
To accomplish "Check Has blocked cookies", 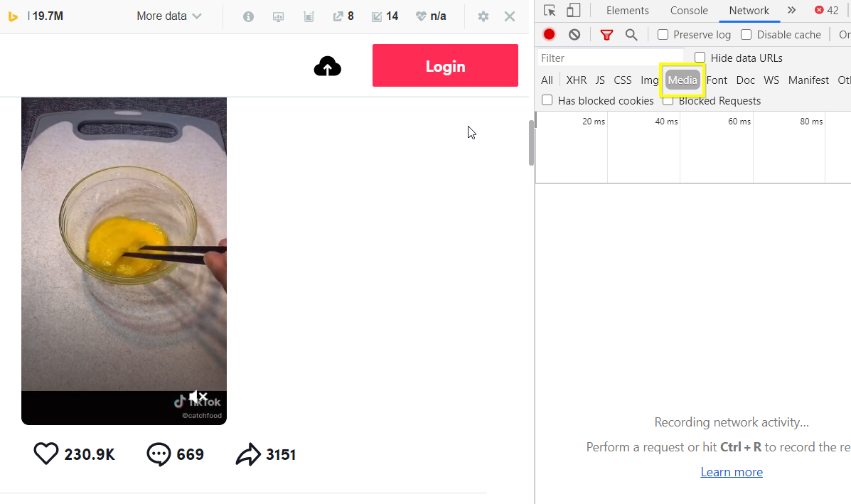I will (x=547, y=100).
